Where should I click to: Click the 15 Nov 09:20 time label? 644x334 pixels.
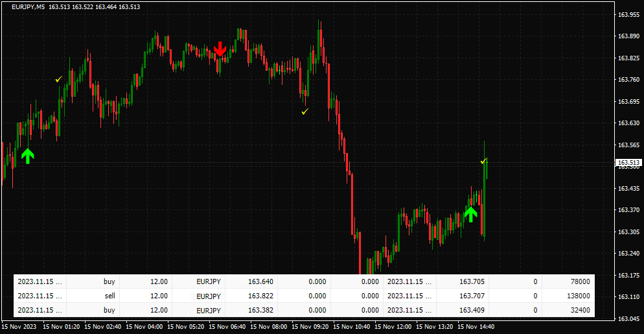(310, 327)
